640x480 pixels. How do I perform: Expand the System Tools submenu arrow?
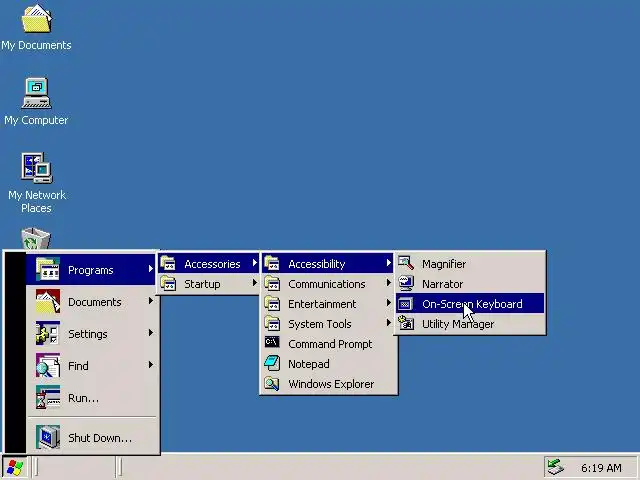(389, 323)
